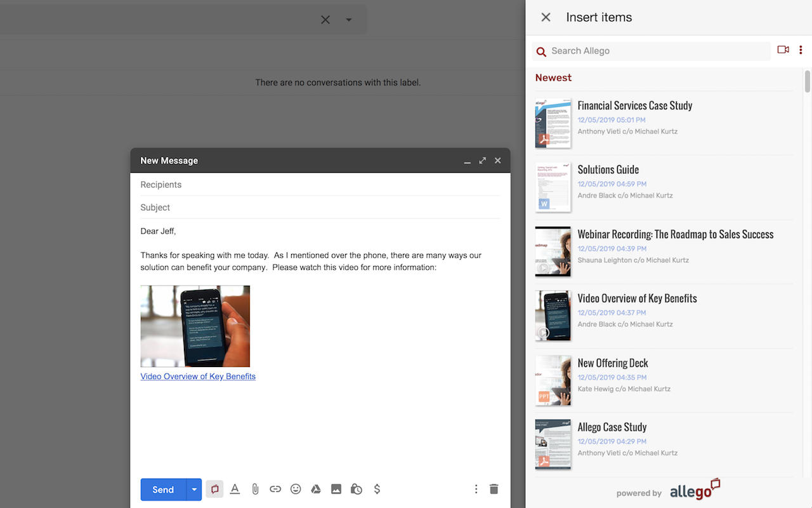
Task: Select Webinar Recording thumbnail
Action: (553, 251)
